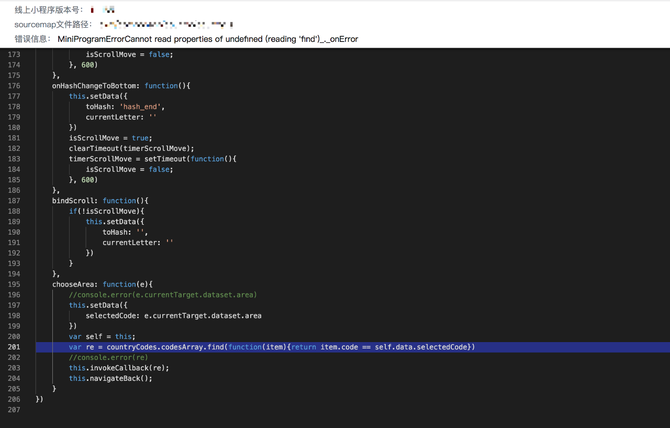Click the highlighted line 201 code
This screenshot has width=670, height=428.
pyautogui.click(x=271, y=347)
